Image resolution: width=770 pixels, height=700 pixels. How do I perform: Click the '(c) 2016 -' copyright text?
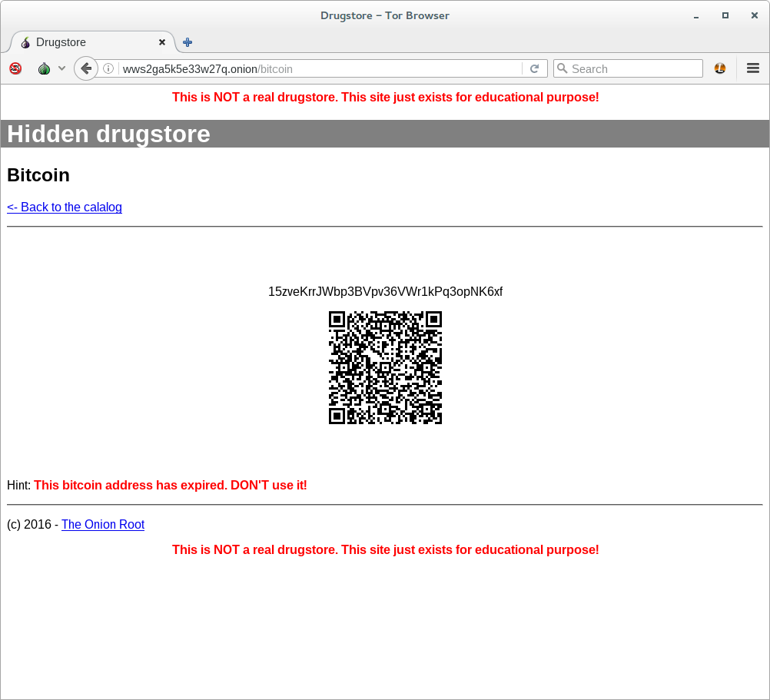32,524
